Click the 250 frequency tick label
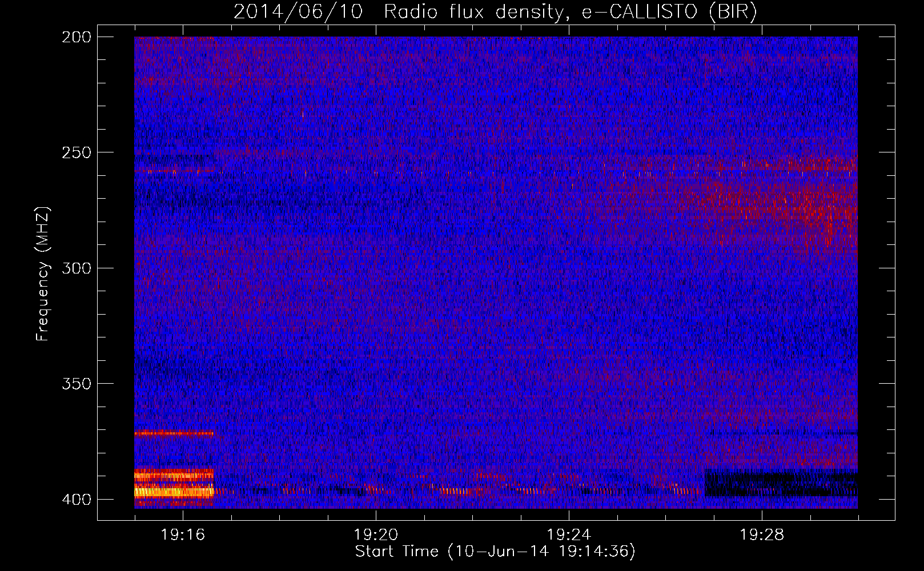This screenshot has height=571, width=924. click(x=77, y=152)
